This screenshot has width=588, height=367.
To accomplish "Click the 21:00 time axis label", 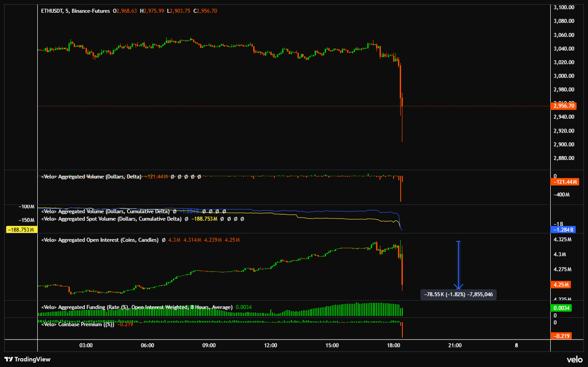I will click(x=455, y=345).
